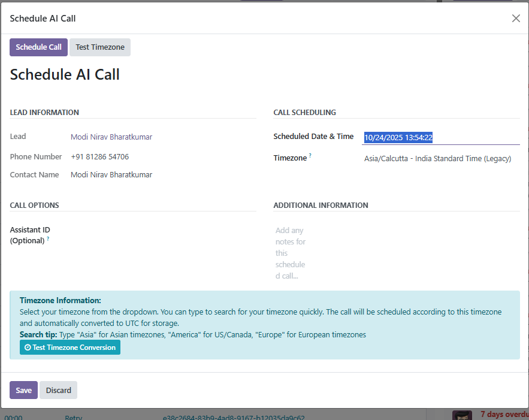This screenshot has height=420, width=529.
Task: Click the Schedule Call button
Action: (x=38, y=47)
